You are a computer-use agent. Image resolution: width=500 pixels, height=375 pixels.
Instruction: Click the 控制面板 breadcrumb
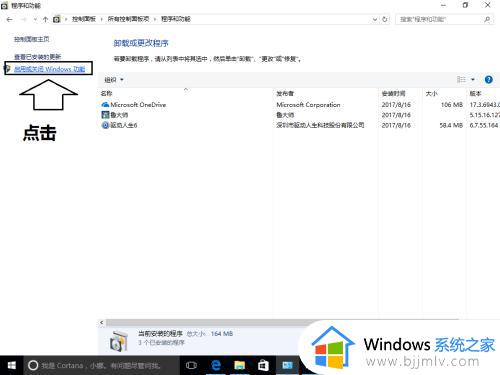84,19
